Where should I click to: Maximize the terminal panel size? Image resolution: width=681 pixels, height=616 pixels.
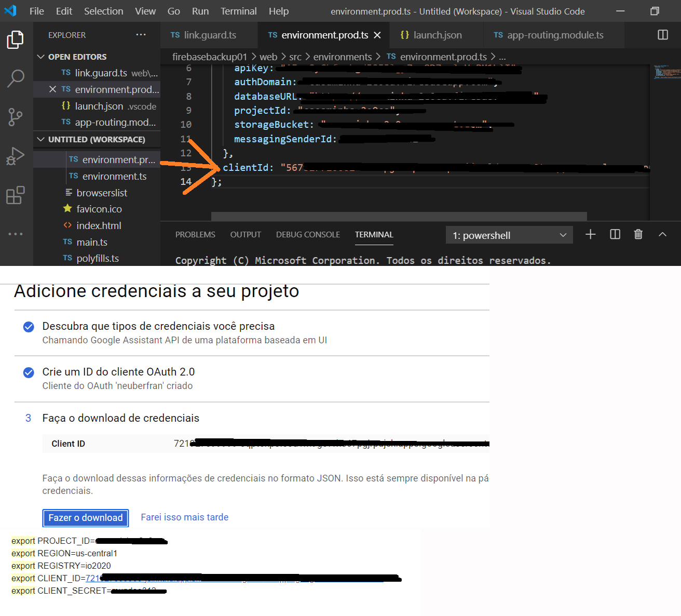tap(662, 235)
